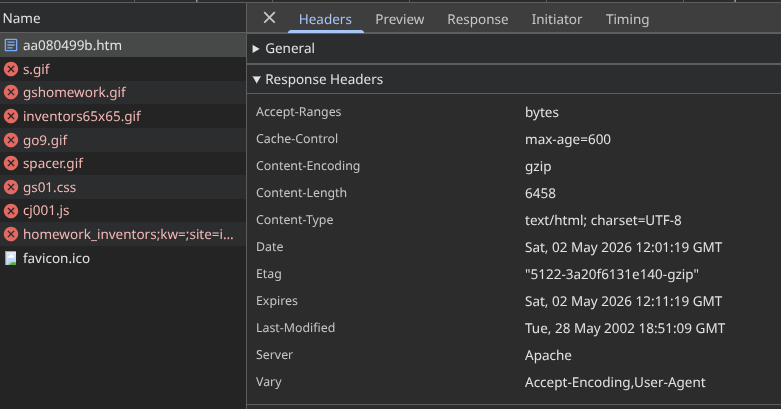The image size is (781, 409).
Task: Click the error icon beside homework_inventors request
Action: tap(10, 234)
